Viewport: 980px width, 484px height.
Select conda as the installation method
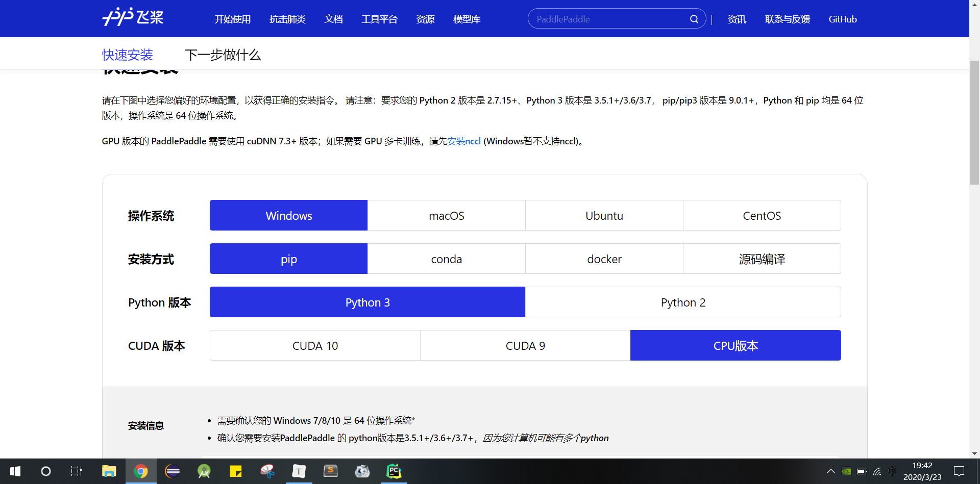[446, 259]
